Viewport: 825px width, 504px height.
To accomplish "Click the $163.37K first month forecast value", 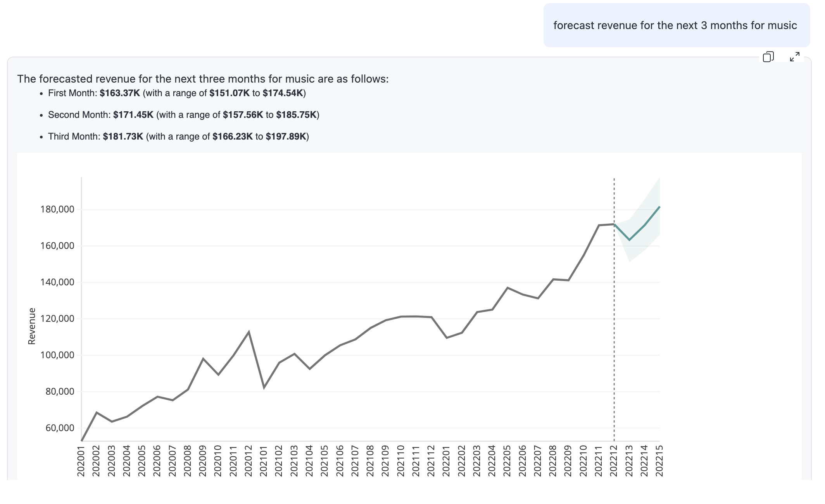I will pyautogui.click(x=119, y=93).
